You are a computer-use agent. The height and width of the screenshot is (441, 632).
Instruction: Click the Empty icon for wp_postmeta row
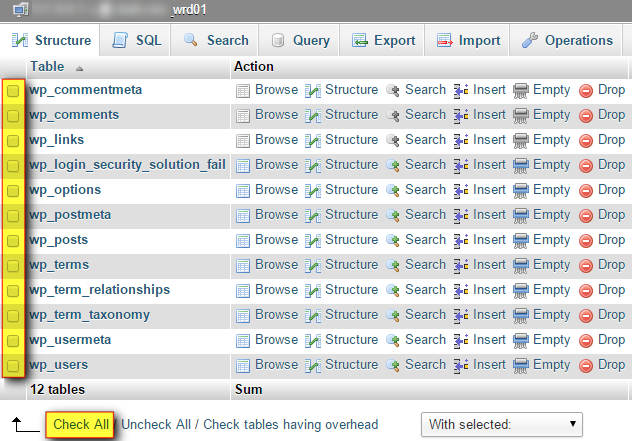pyautogui.click(x=521, y=215)
